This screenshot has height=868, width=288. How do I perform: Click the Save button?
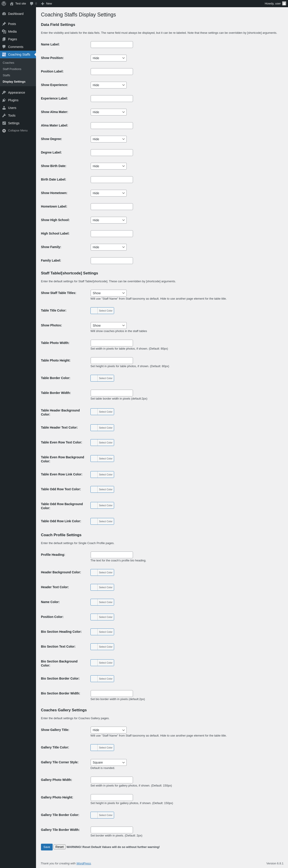pyautogui.click(x=47, y=847)
